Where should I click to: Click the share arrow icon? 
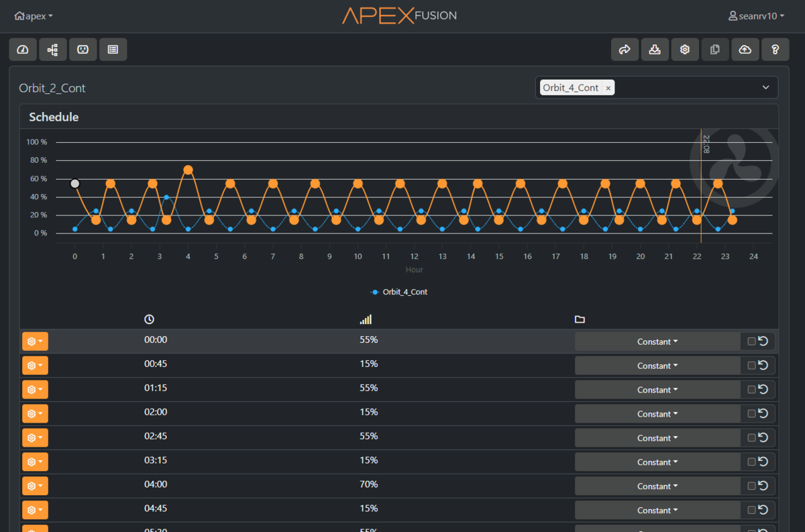[625, 50]
